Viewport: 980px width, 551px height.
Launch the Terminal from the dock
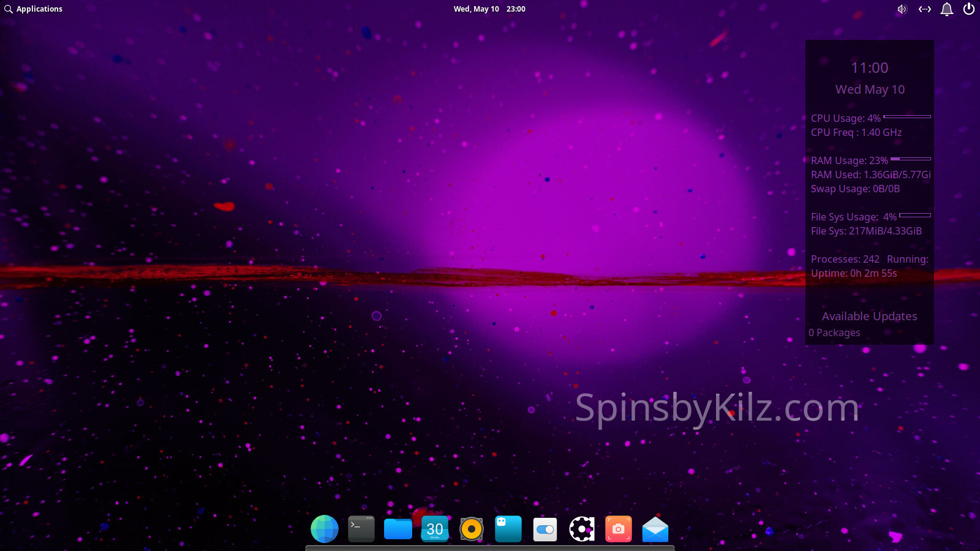[x=361, y=529]
